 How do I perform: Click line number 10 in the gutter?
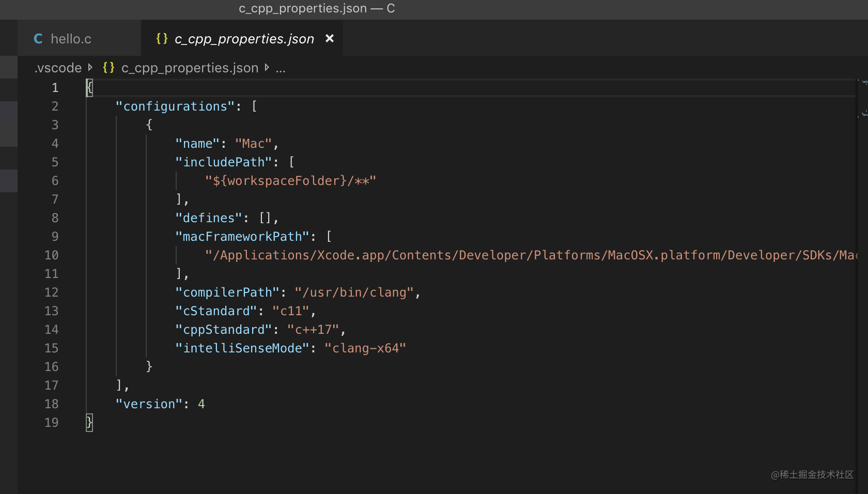pos(52,255)
